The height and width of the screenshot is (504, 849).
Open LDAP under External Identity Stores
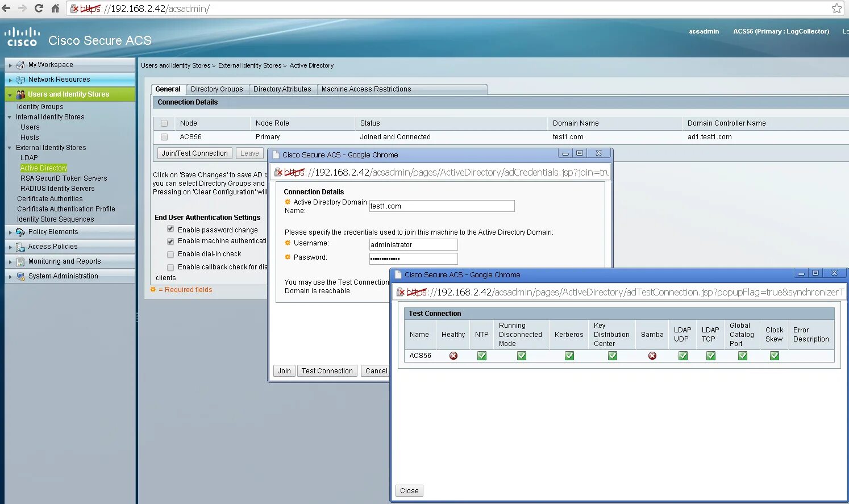pos(30,158)
